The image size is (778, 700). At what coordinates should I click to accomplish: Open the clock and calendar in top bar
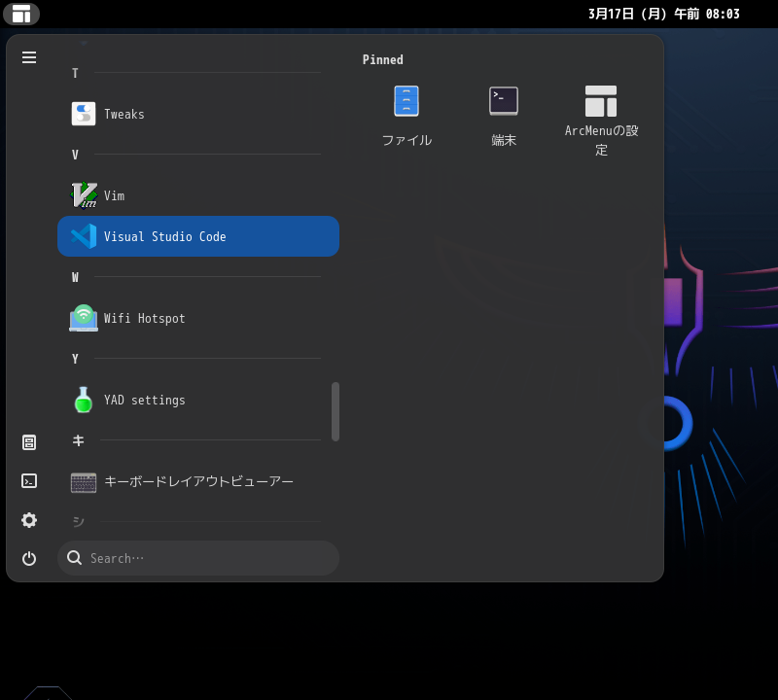click(x=663, y=14)
